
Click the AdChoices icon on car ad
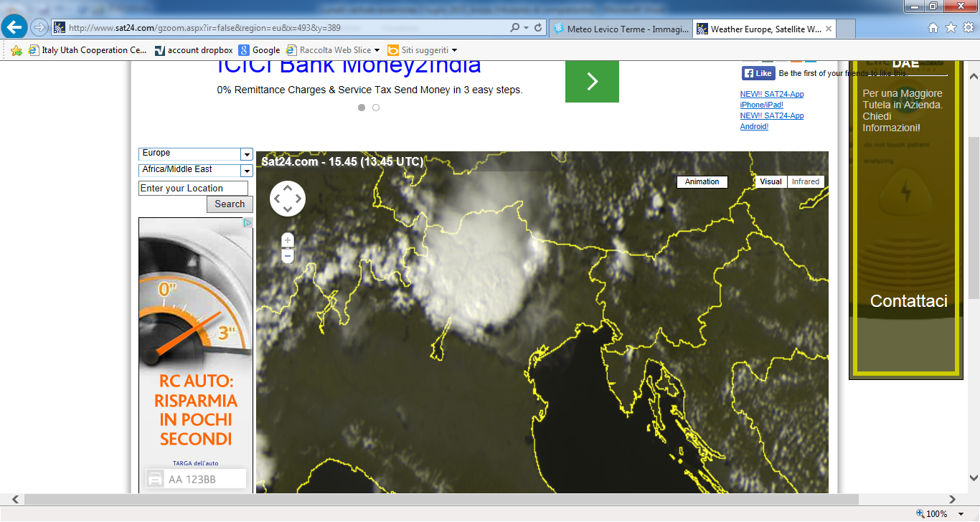(248, 223)
